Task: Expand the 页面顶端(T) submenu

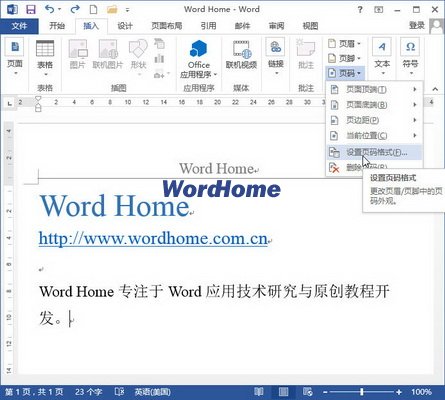Action: click(x=374, y=89)
